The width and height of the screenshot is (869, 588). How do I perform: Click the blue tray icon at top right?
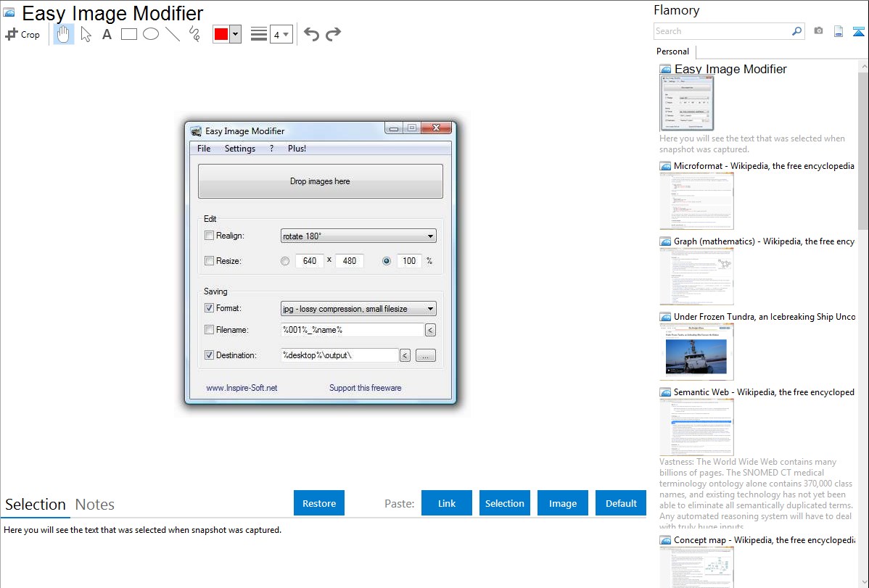[858, 31]
